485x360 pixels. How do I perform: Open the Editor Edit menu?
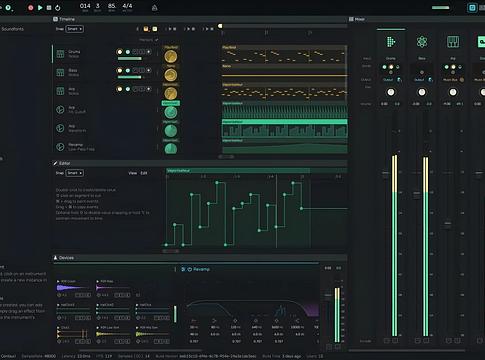click(144, 173)
